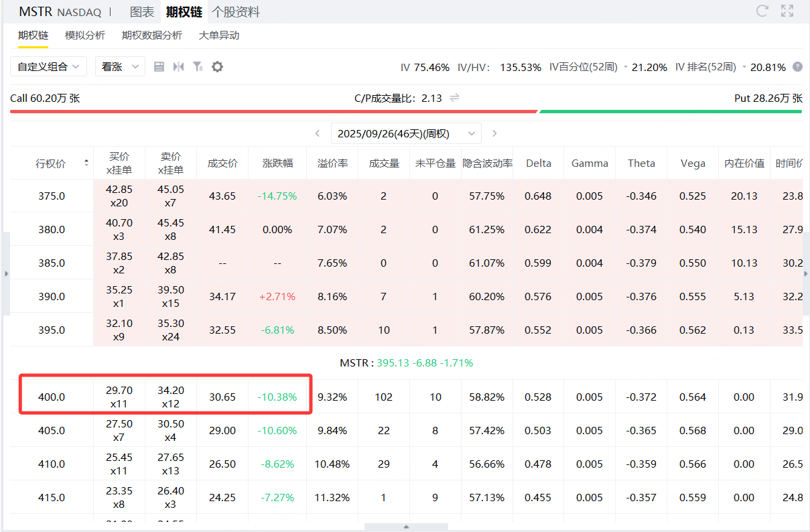Image resolution: width=810 pixels, height=532 pixels.
Task: Click the red Call volume bar
Action: click(273, 111)
